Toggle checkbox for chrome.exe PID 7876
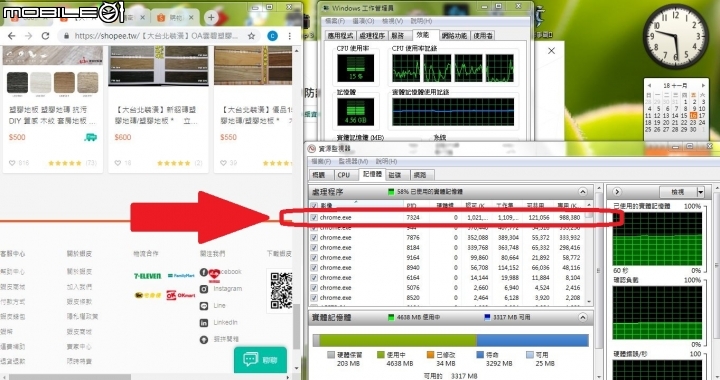The height and width of the screenshot is (380, 720). pyautogui.click(x=314, y=238)
